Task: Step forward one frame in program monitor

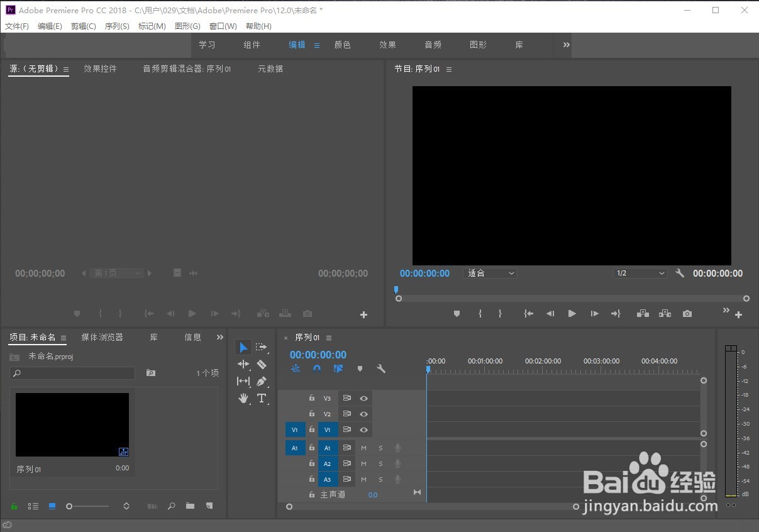Action: (594, 313)
